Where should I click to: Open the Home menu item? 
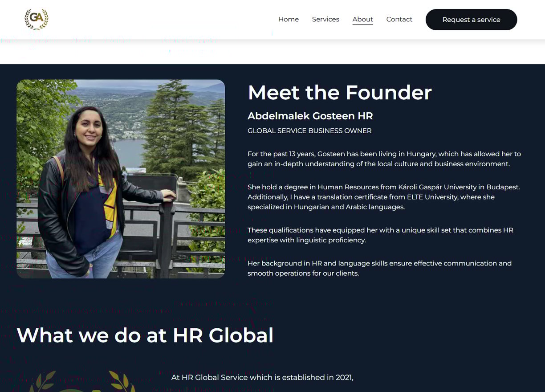pyautogui.click(x=289, y=20)
